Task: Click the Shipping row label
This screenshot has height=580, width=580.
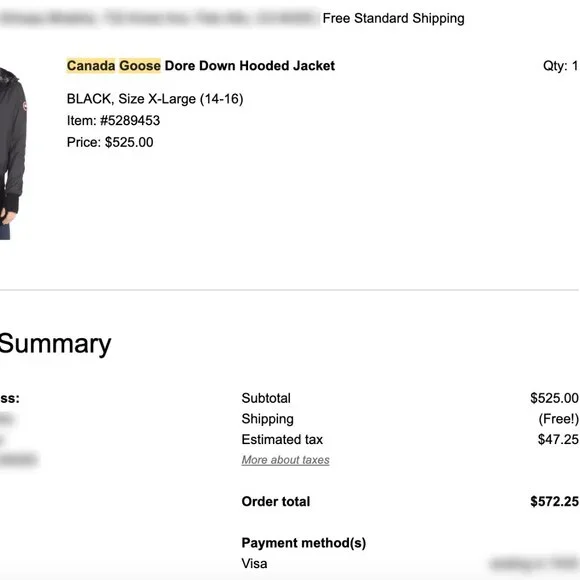Action: click(267, 419)
